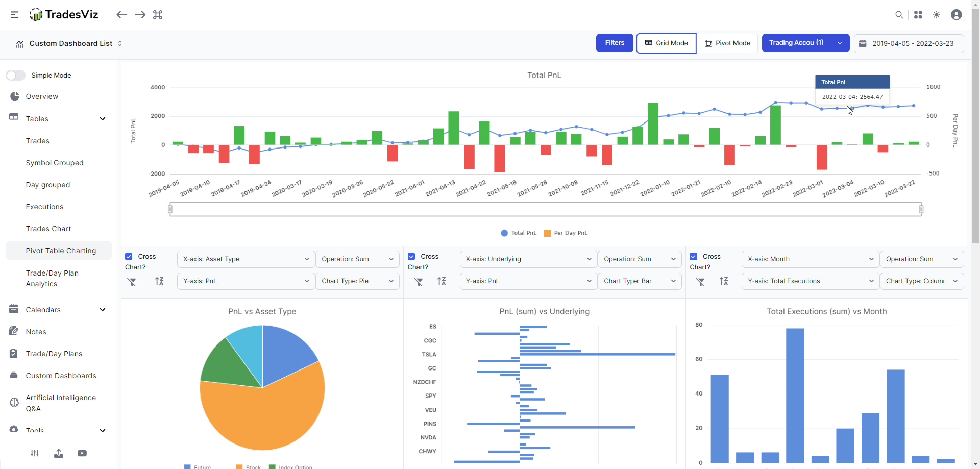Click the Trade/Day Plans clipboard icon
Screen dimensions: 980x469
click(14, 353)
